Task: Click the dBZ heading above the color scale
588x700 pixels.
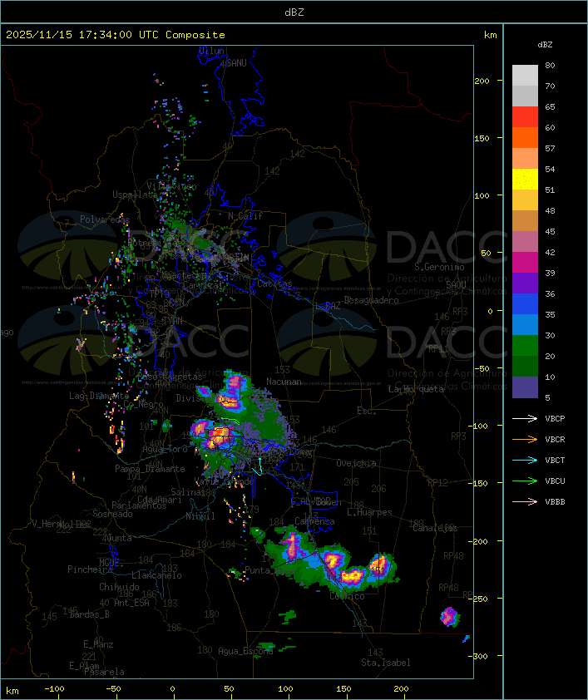Action: [545, 44]
